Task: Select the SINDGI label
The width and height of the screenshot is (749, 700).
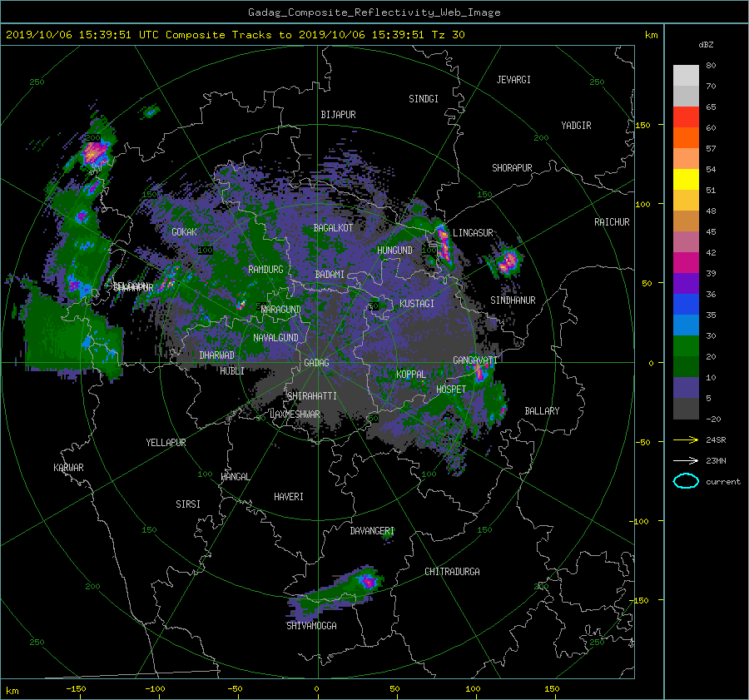Action: (x=424, y=99)
